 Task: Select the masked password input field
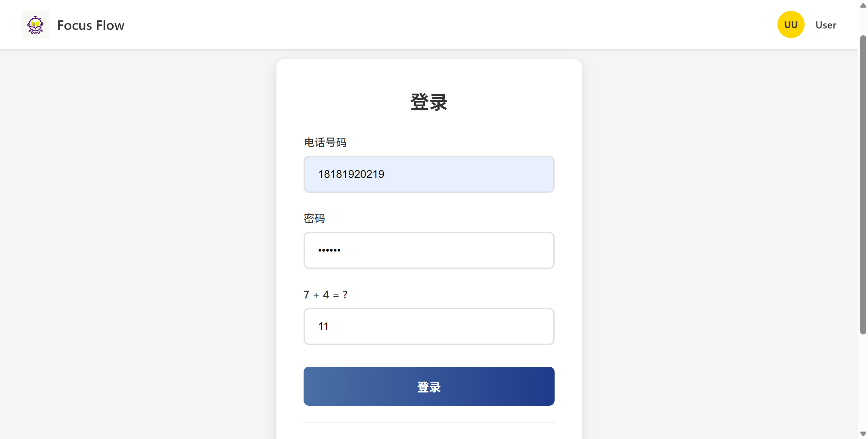[428, 250]
